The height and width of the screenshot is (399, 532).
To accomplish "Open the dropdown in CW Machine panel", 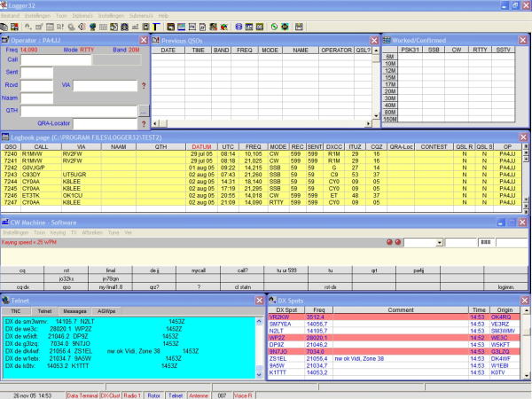I will [438, 242].
